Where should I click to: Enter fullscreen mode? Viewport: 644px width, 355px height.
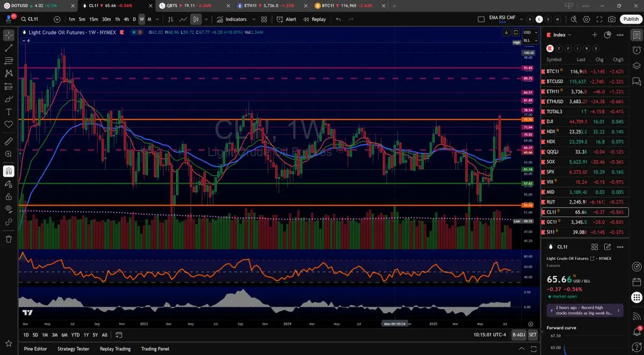(599, 19)
